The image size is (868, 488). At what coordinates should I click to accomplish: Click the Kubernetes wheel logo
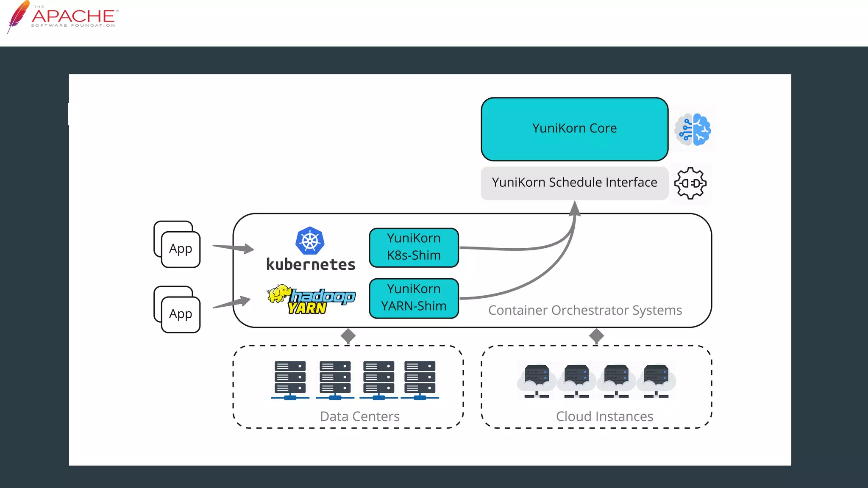pos(310,241)
